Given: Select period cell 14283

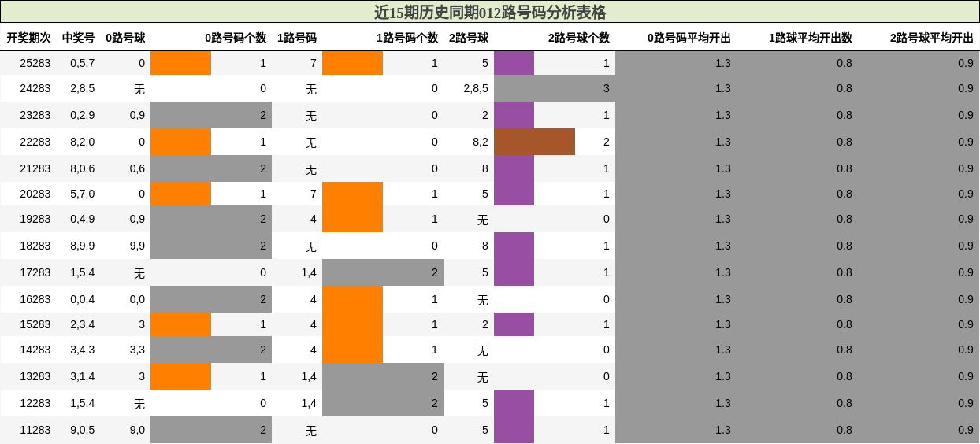Looking at the screenshot, I should (x=35, y=350).
